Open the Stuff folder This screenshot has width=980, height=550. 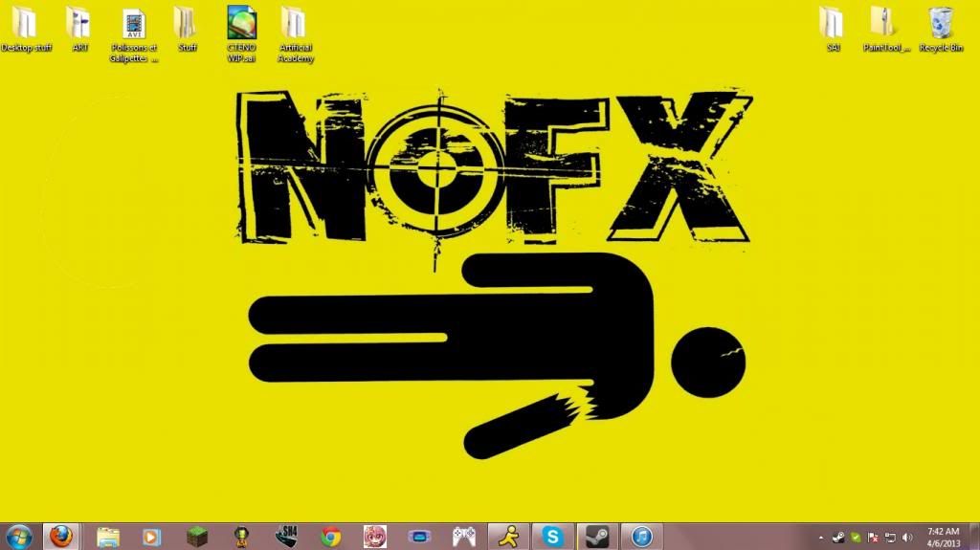187,30
